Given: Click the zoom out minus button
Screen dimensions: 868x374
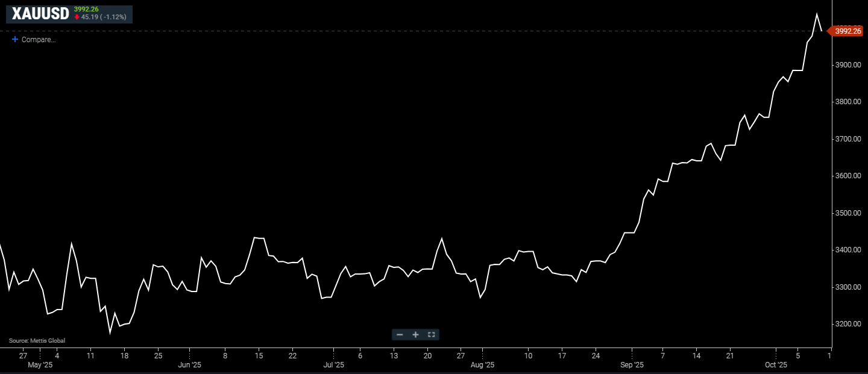Looking at the screenshot, I should (x=400, y=334).
